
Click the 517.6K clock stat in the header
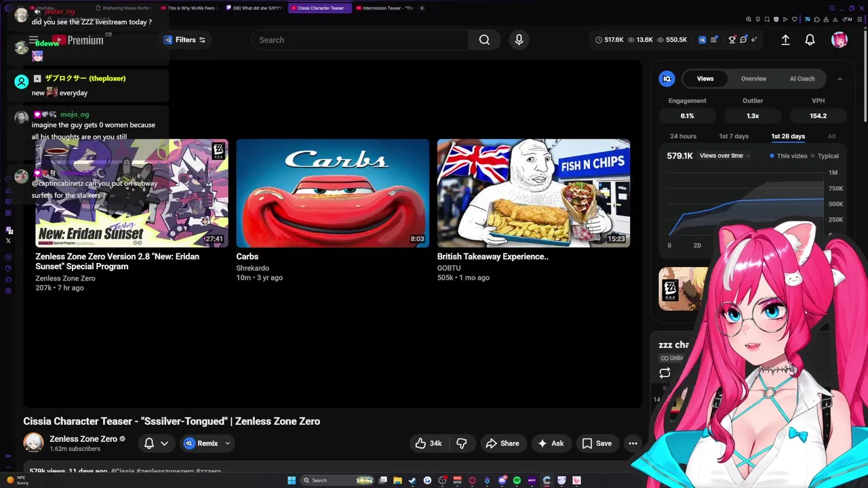(609, 40)
